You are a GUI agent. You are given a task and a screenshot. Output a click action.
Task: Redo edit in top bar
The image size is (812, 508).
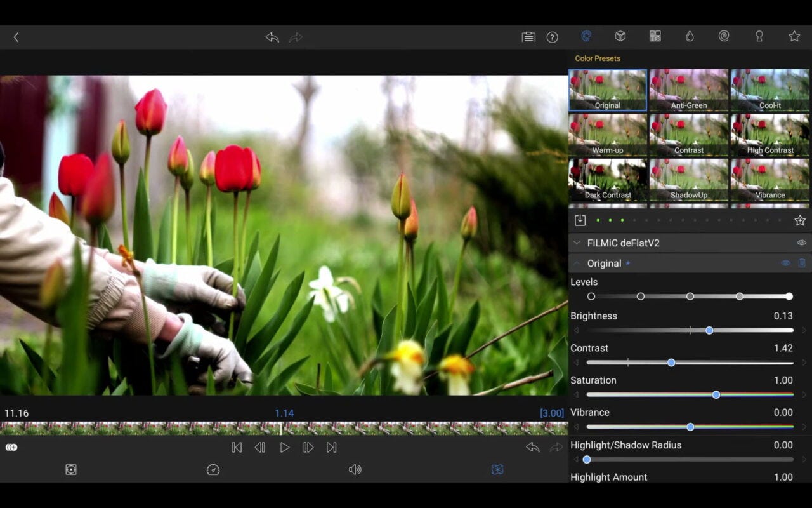click(296, 37)
